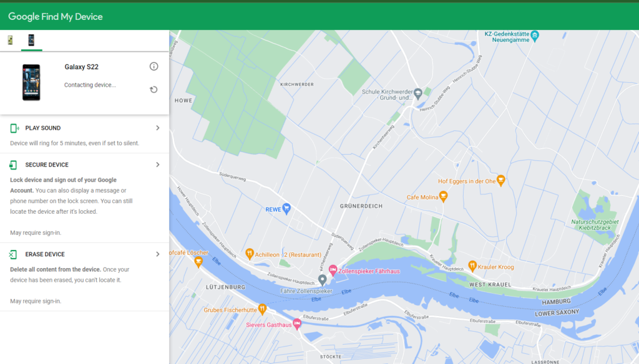Click the 'Contacting device...' status text

90,85
